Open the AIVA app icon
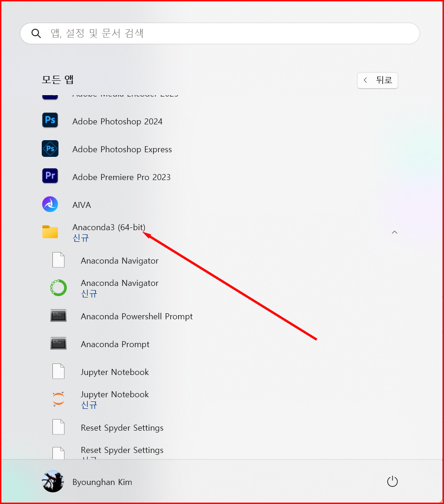The height and width of the screenshot is (504, 444). (x=50, y=204)
